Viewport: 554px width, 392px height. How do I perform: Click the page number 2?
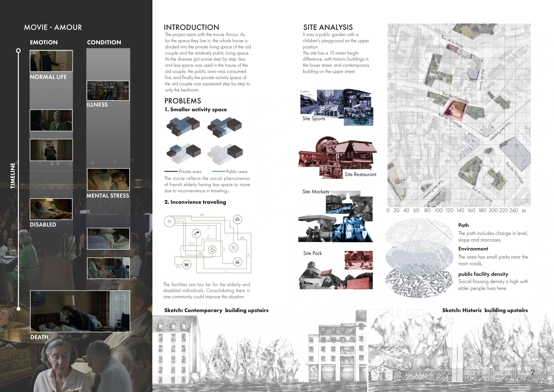tap(533, 372)
